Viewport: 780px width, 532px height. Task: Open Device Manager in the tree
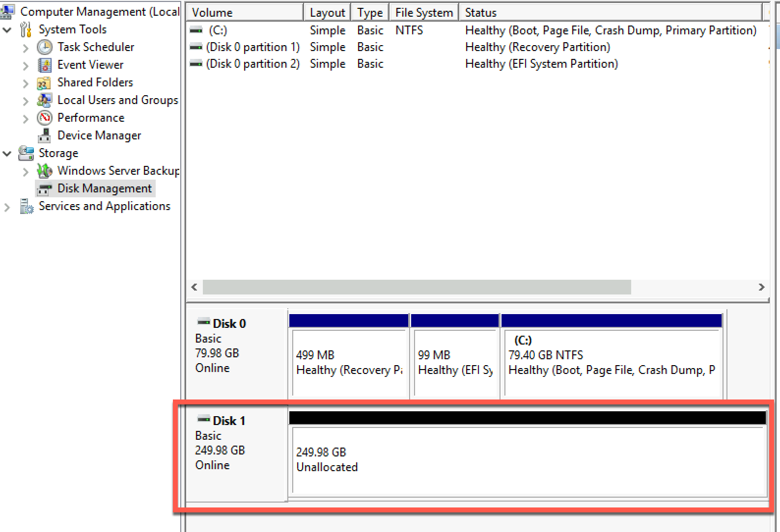pos(99,135)
